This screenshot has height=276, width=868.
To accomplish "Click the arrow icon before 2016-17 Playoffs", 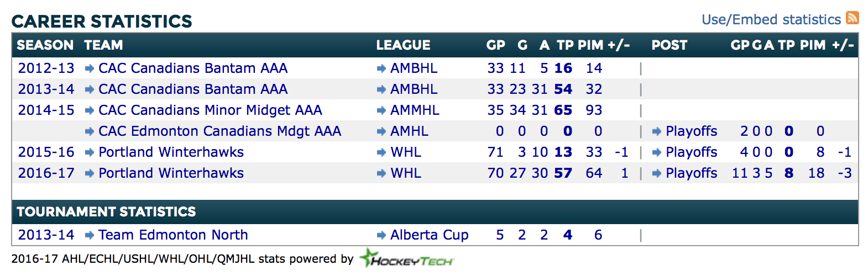I will click(656, 173).
